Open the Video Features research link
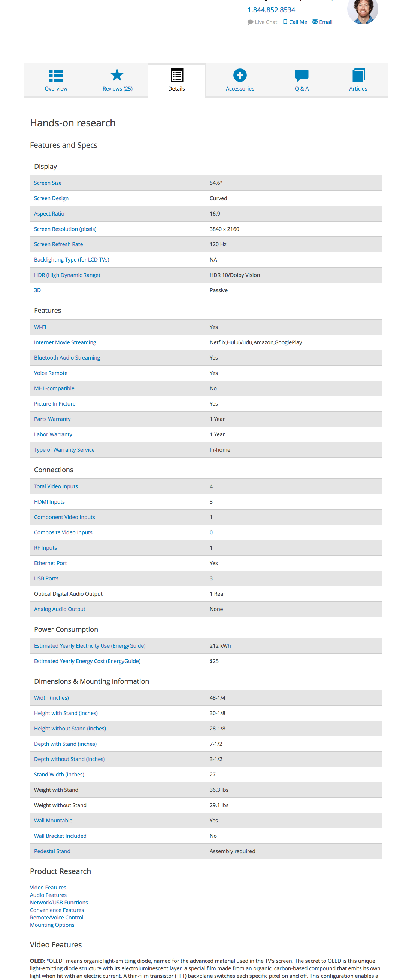The image size is (412, 980). [48, 887]
